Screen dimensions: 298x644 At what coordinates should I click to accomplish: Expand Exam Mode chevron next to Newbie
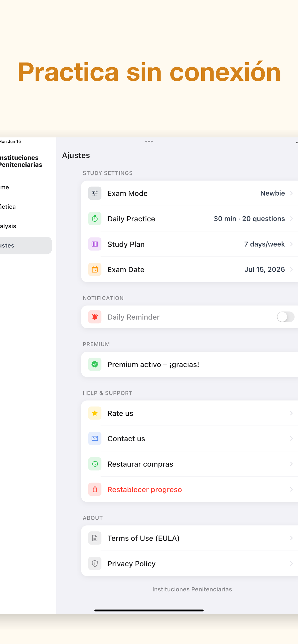click(x=291, y=193)
